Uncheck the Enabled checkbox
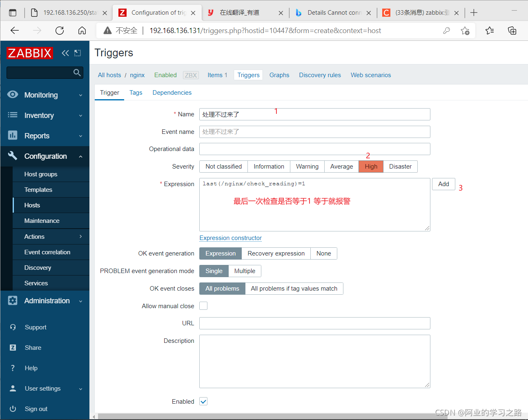Viewport: 528px width, 420px height. tap(203, 401)
